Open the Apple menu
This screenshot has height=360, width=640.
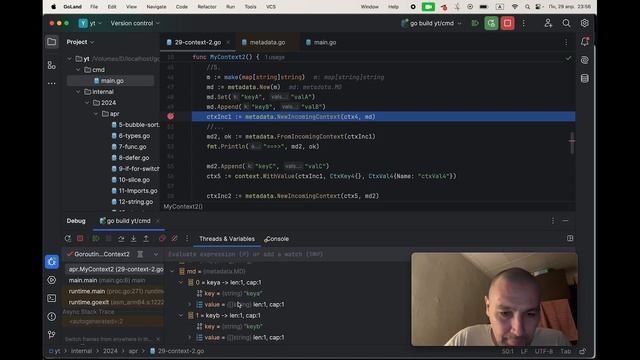53,7
